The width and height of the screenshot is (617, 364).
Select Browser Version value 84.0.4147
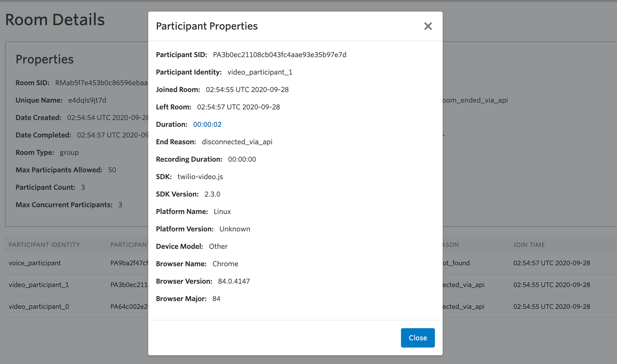(234, 281)
